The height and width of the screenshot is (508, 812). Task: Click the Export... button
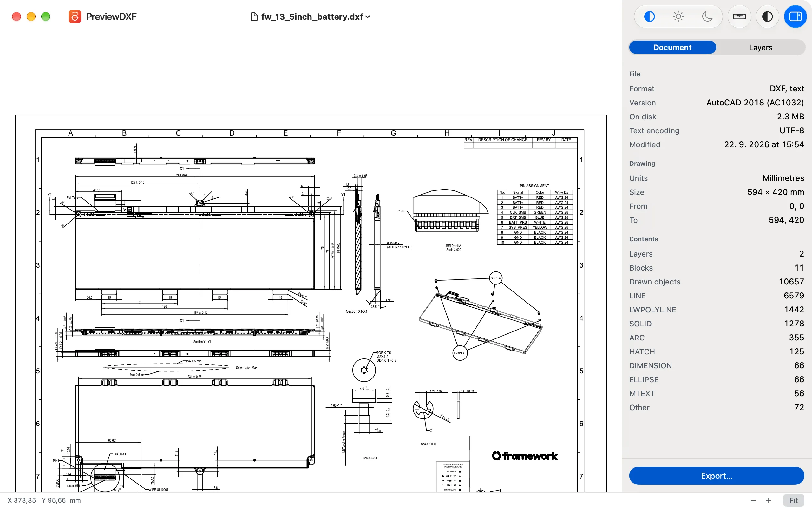pyautogui.click(x=717, y=476)
